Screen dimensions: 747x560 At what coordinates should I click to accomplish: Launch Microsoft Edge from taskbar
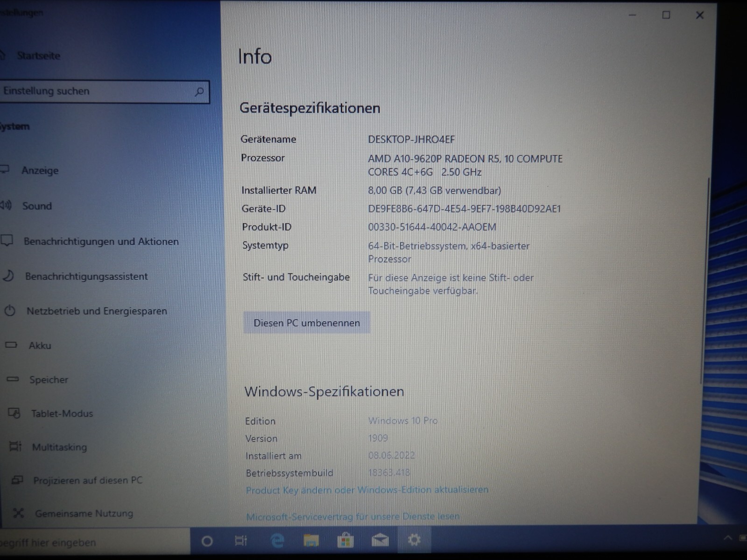(277, 540)
